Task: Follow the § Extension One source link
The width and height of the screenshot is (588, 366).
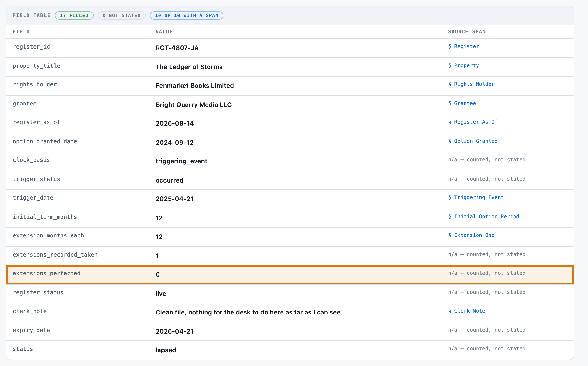Action: 471,235
